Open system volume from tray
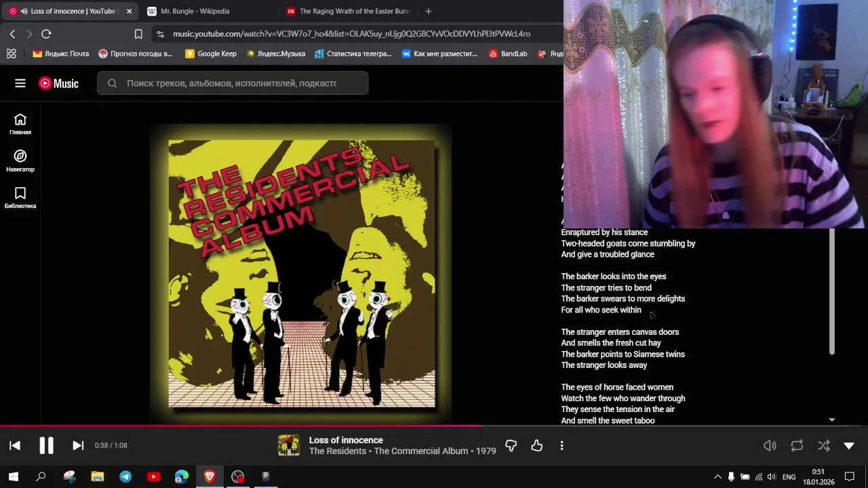 point(772,476)
